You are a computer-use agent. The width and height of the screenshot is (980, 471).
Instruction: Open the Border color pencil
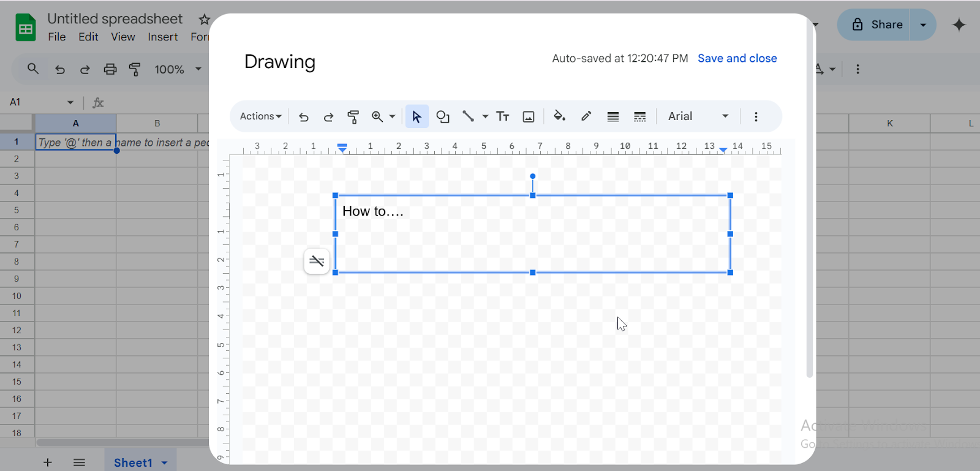(x=586, y=116)
